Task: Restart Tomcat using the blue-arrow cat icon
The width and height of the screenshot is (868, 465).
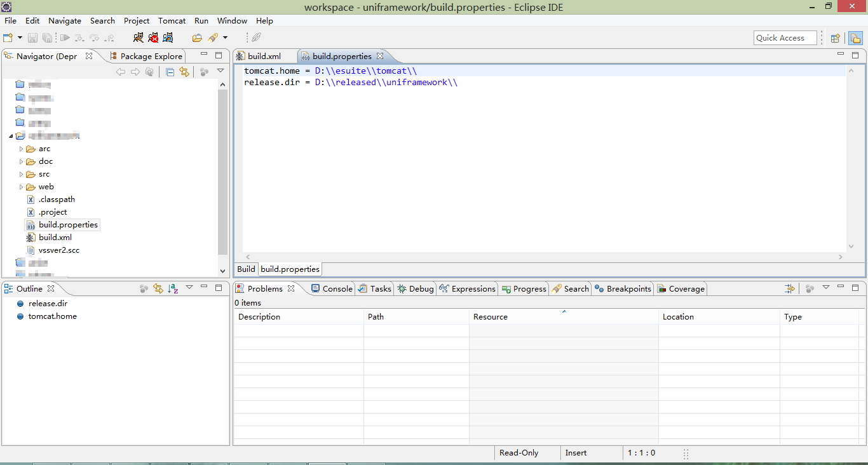Action: coord(168,38)
